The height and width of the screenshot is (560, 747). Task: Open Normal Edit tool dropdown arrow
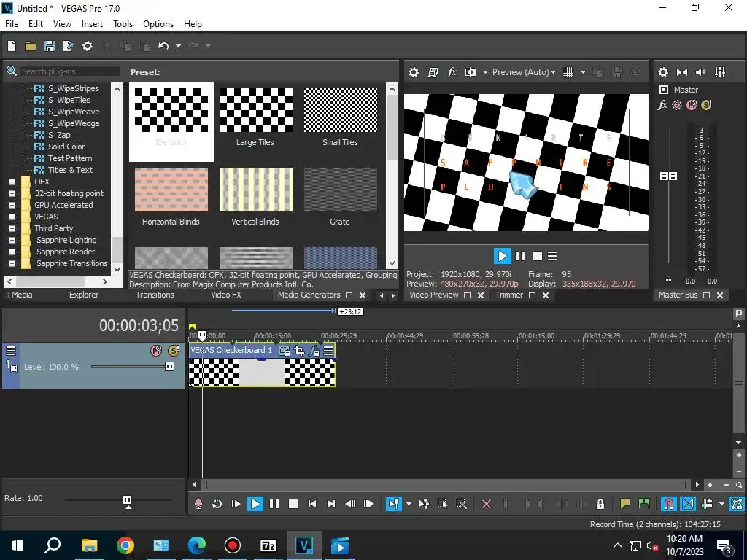pos(409,504)
